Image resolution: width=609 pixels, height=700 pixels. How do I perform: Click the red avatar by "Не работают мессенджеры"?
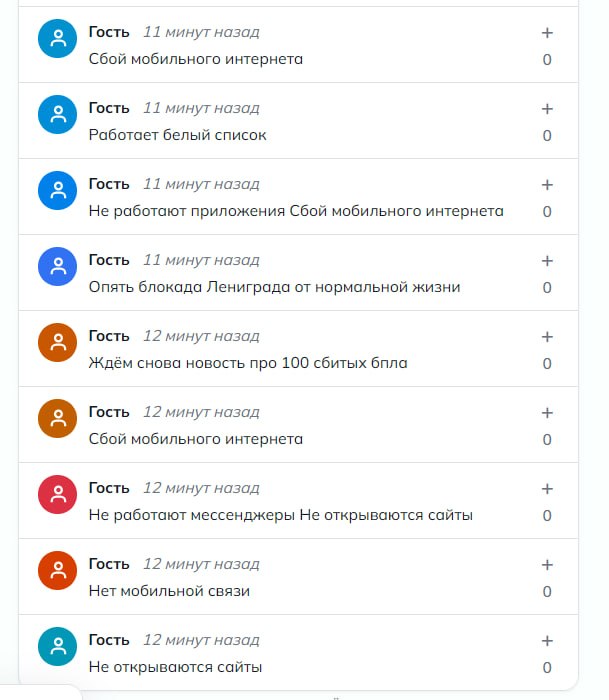point(58,494)
